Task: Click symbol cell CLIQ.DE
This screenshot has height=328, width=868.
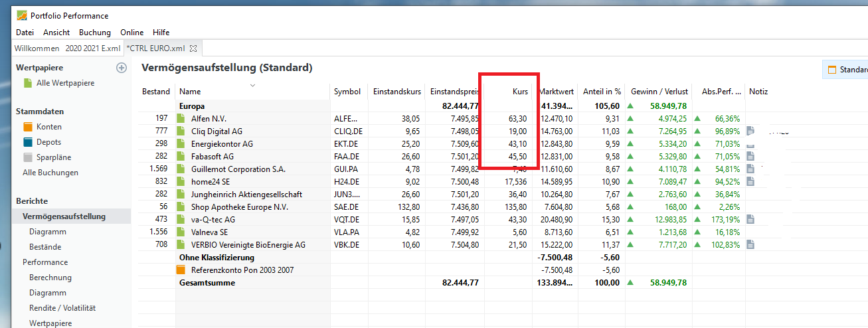Action: coord(348,131)
